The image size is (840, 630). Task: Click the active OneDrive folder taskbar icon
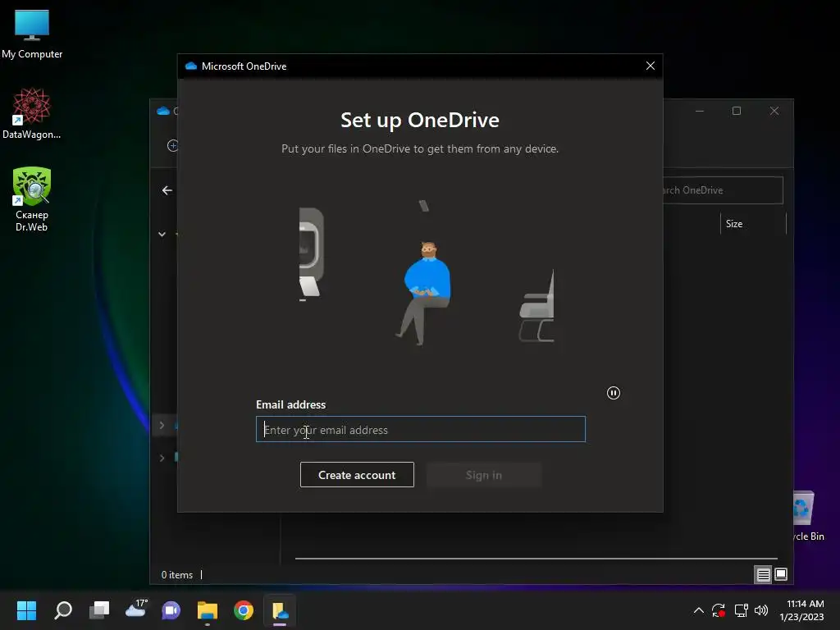(280, 610)
